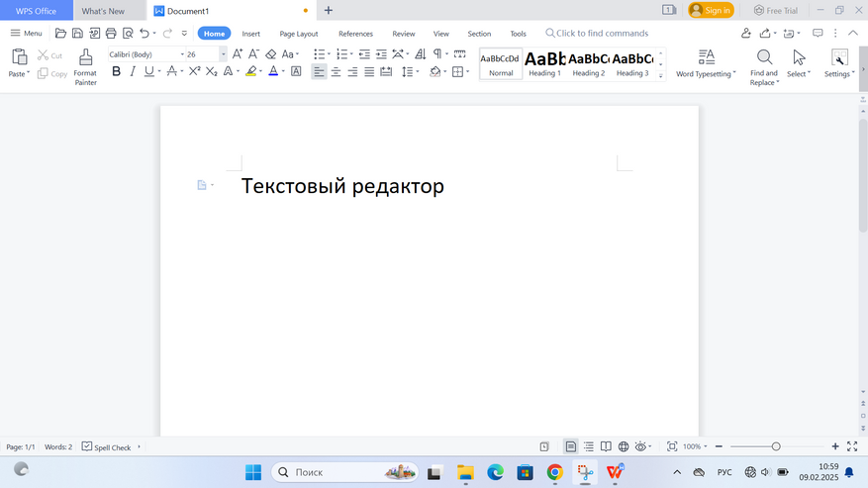Click the Format Painter tool
Screen dimensions: 868x488
tap(85, 65)
